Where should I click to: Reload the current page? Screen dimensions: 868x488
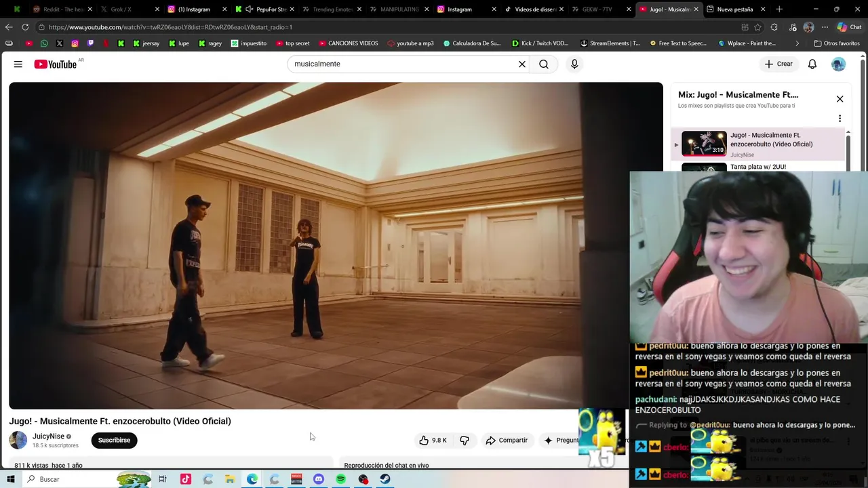25,27
